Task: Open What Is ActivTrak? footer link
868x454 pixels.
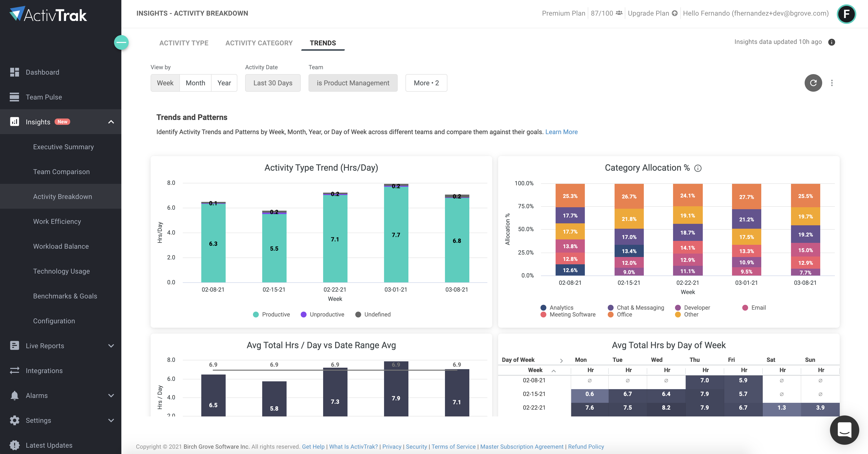Action: [354, 447]
